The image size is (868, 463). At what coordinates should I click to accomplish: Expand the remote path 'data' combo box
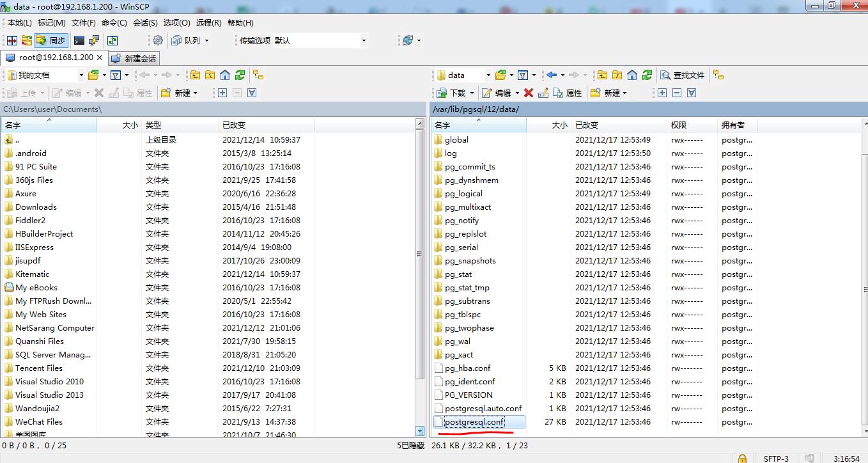(x=488, y=75)
